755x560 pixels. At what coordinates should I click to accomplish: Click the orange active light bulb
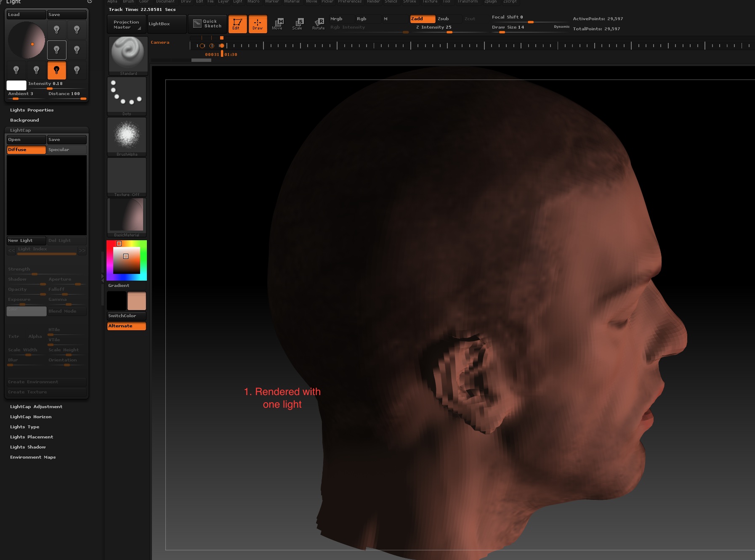click(x=57, y=70)
